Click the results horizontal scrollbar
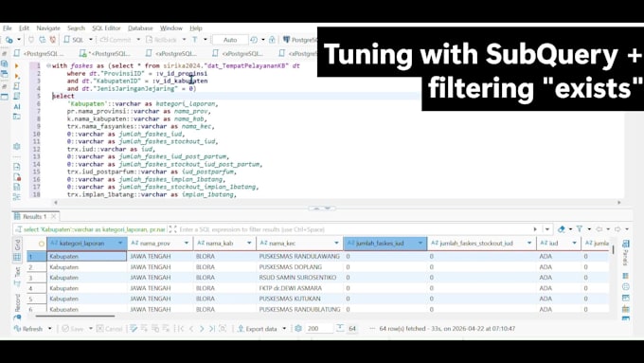644x363 pixels. [75, 316]
